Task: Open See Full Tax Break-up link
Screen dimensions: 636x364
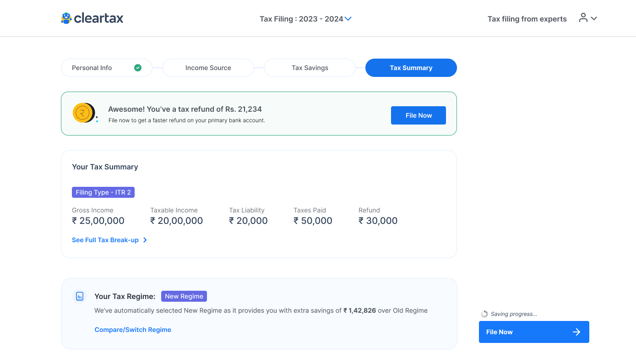Action: click(105, 240)
